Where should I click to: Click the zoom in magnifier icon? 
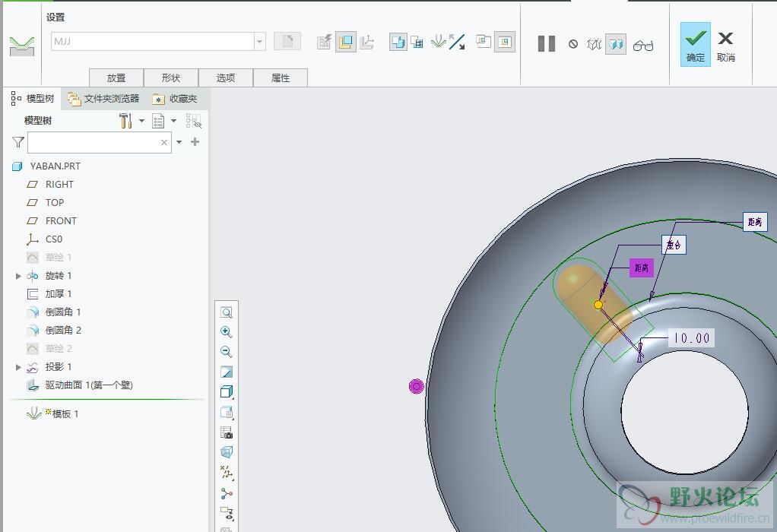227,332
